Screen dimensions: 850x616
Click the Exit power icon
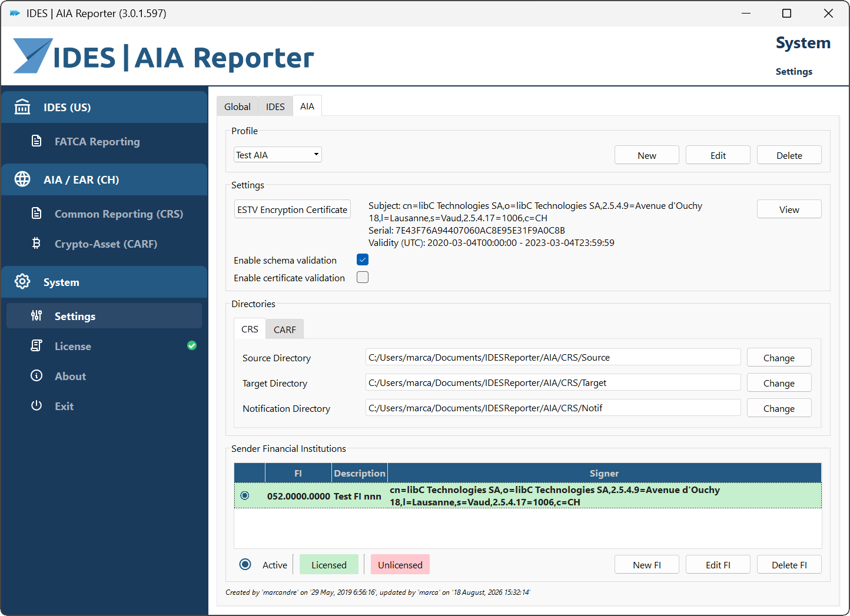tap(36, 406)
